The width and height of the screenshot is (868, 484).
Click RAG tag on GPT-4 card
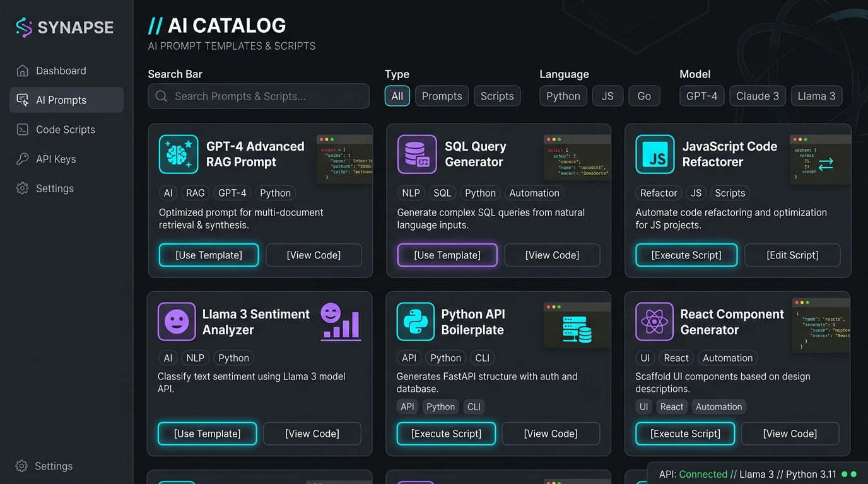coord(196,193)
